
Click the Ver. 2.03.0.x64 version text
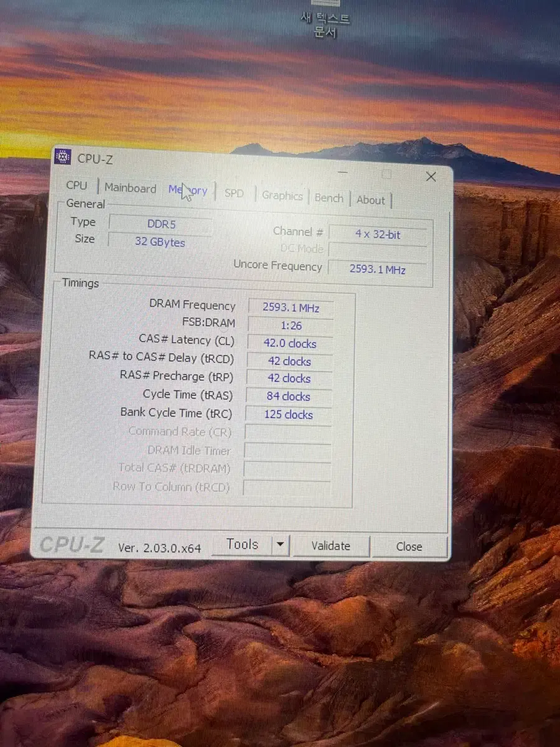160,548
